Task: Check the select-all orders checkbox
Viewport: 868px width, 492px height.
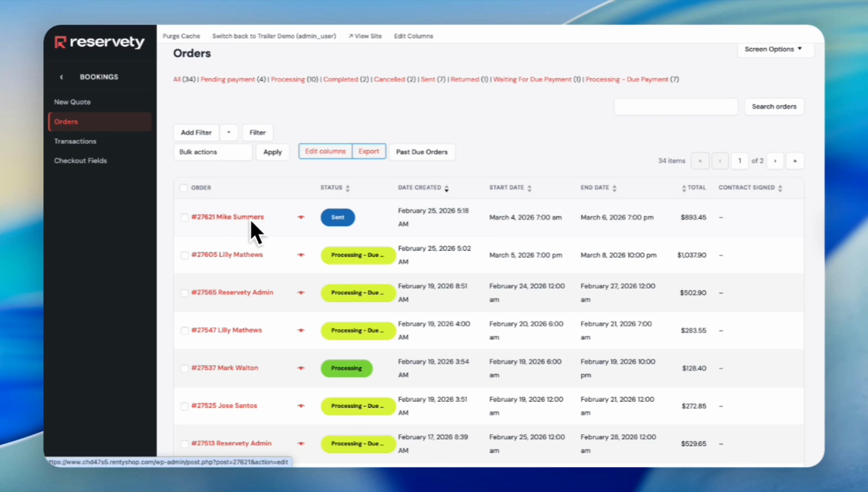Action: pyautogui.click(x=183, y=188)
